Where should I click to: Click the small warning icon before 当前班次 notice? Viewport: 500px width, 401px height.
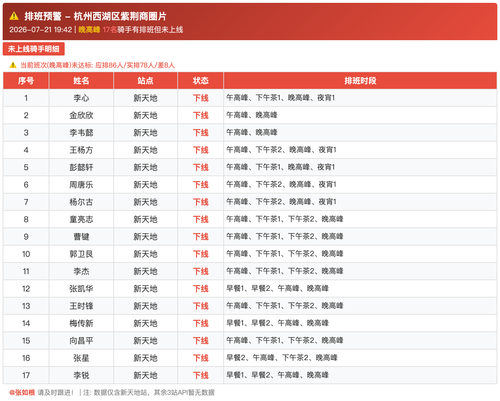13,65
